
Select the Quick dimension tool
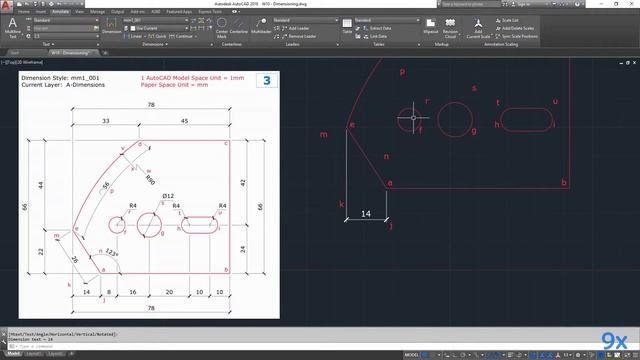click(157, 36)
